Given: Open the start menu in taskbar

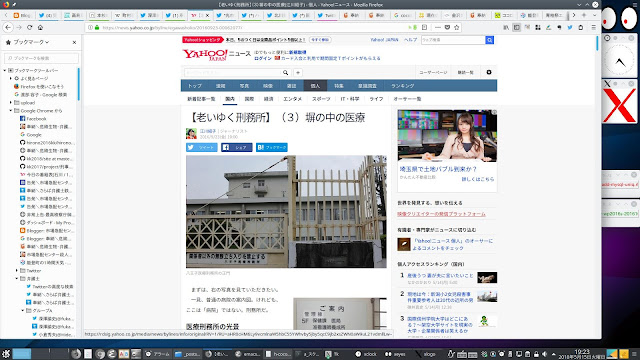Looking at the screenshot, I should tap(6, 354).
